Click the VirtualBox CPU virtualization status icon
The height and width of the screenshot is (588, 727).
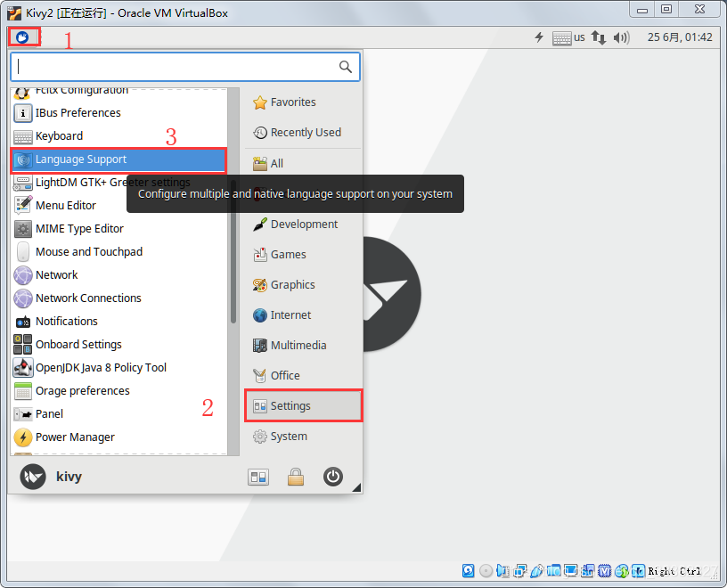605,571
